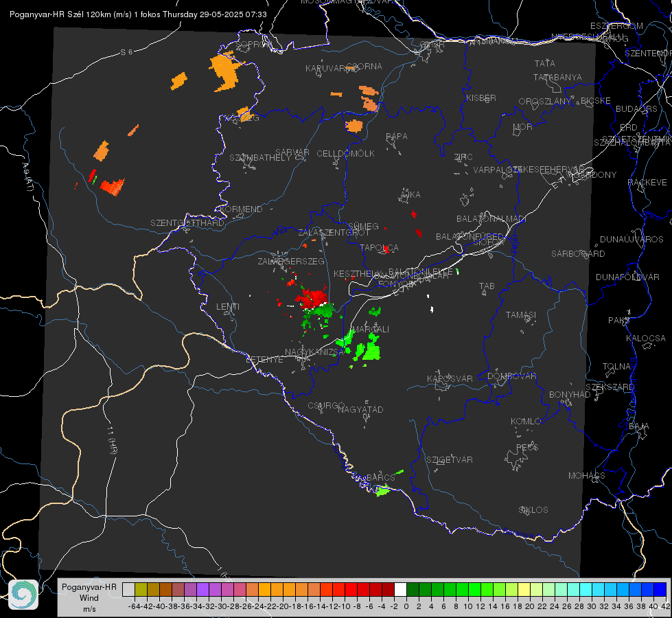The height and width of the screenshot is (618, 672).
Task: Click the BONYHAD town label
Action: coord(570,395)
